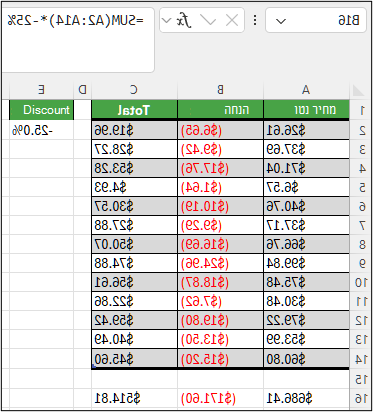Select cell with value $53.28

(134, 168)
